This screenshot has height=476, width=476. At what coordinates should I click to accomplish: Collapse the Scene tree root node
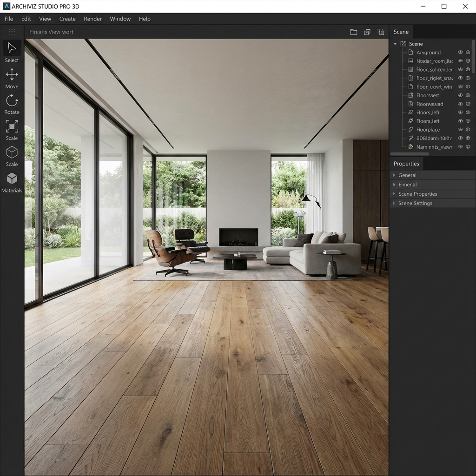click(x=395, y=44)
